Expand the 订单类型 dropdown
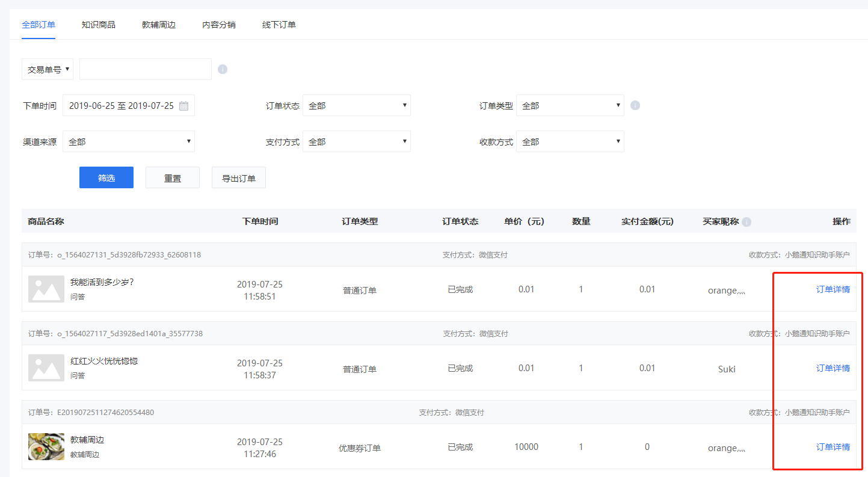The image size is (868, 477). [x=570, y=105]
